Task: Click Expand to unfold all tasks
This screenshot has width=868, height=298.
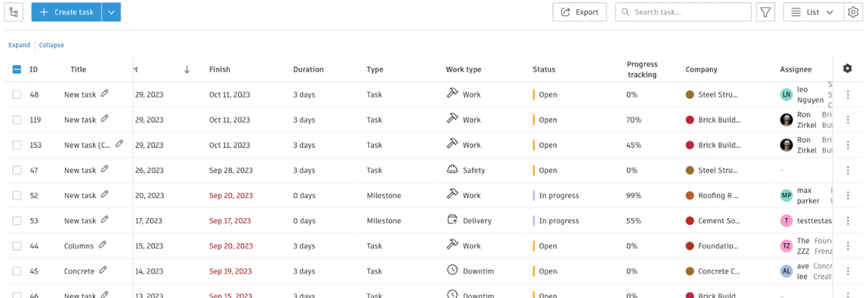Action: tap(19, 45)
